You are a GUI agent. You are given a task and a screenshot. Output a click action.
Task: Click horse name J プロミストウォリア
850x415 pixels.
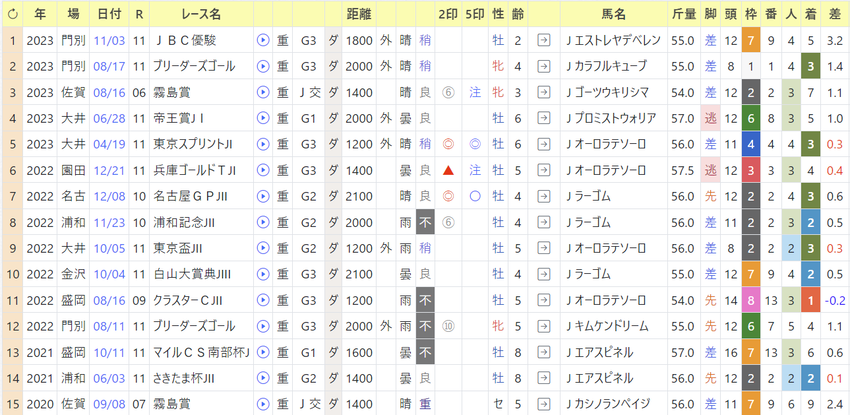tap(610, 118)
